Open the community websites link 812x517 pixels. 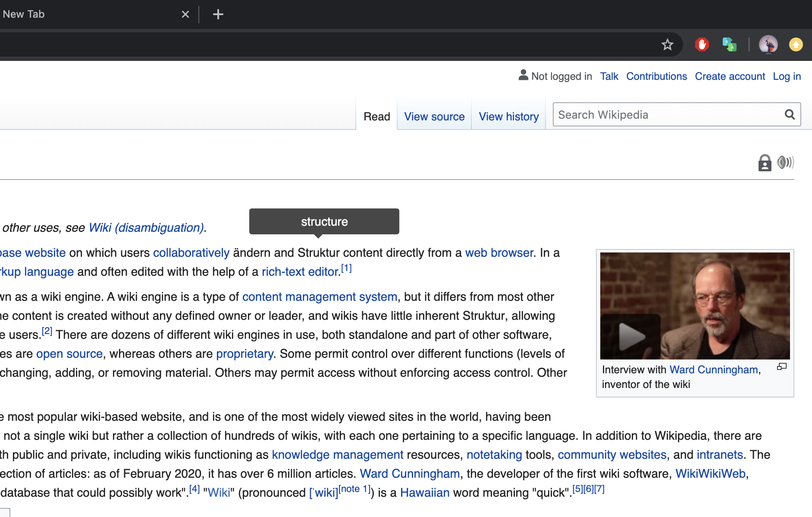612,454
